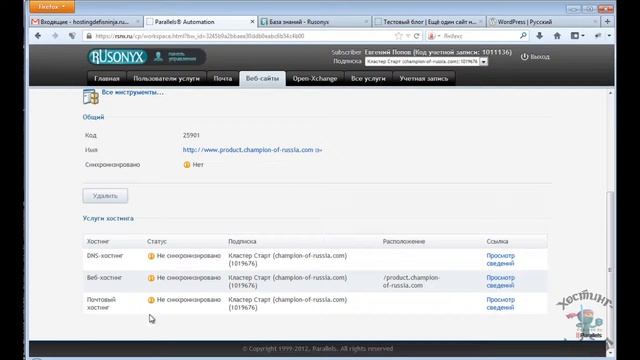The image size is (640, 360).
Task: Click the Rusonyx logo
Action: coord(118,57)
